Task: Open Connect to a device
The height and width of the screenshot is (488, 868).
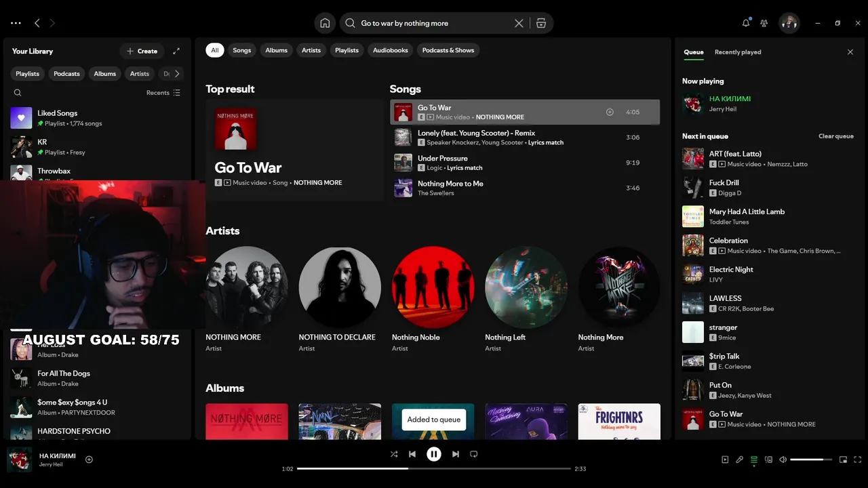Action: pyautogui.click(x=768, y=460)
